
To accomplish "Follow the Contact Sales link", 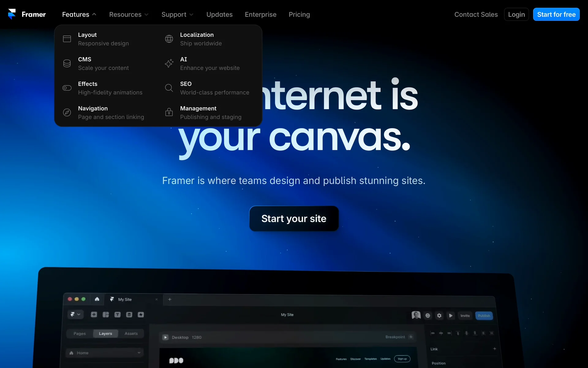I will pos(476,14).
